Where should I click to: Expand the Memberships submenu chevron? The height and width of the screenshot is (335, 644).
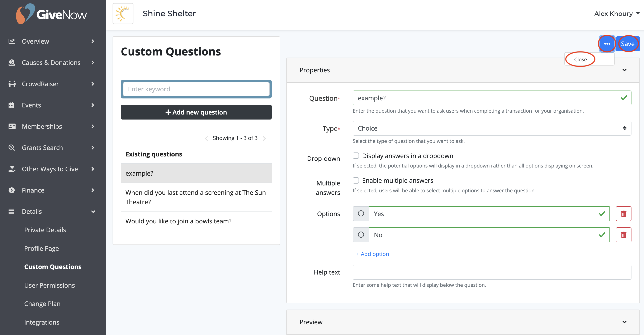tap(93, 126)
